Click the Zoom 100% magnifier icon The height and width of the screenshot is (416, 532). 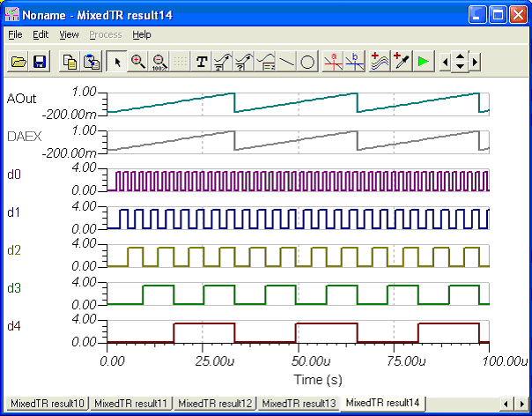point(159,62)
